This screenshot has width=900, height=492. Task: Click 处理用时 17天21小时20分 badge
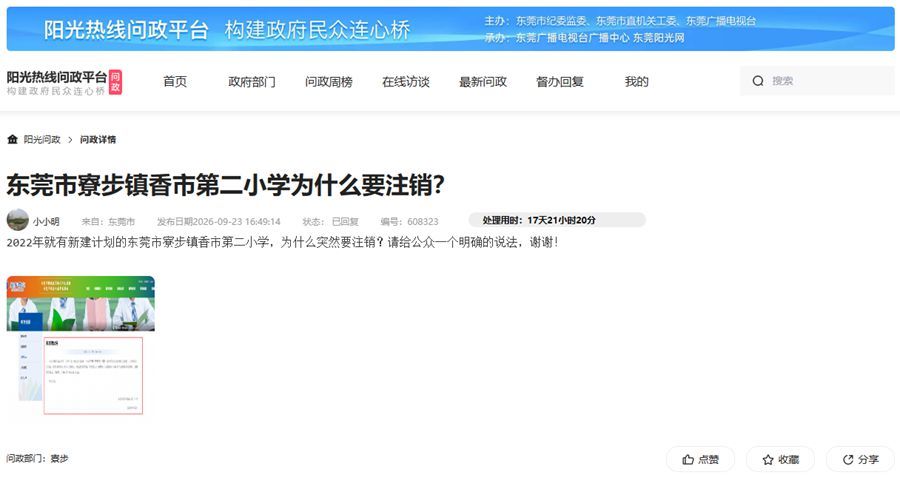557,220
